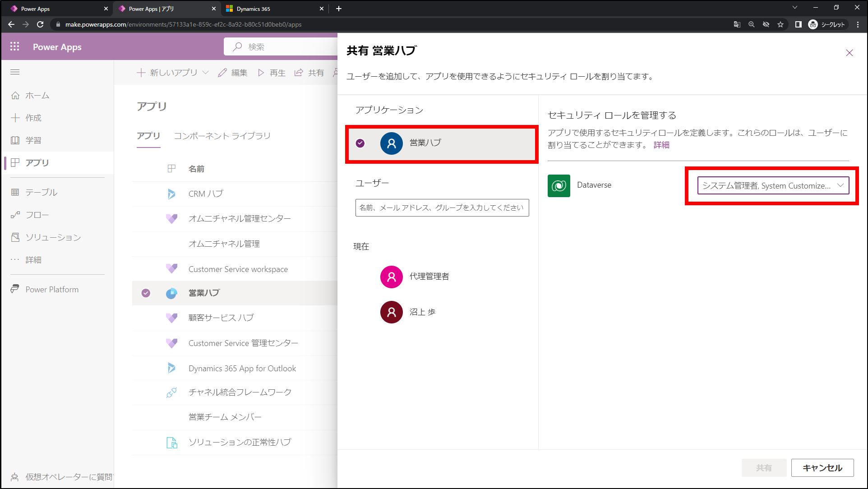This screenshot has width=868, height=489.
Task: Open the CRM ハブ app row
Action: (235, 194)
